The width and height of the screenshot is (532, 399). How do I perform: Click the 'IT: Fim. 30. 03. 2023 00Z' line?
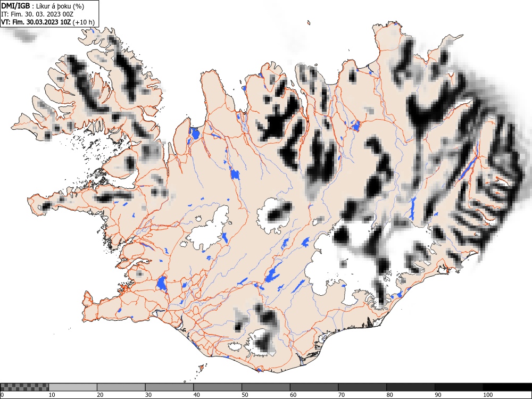(x=37, y=14)
